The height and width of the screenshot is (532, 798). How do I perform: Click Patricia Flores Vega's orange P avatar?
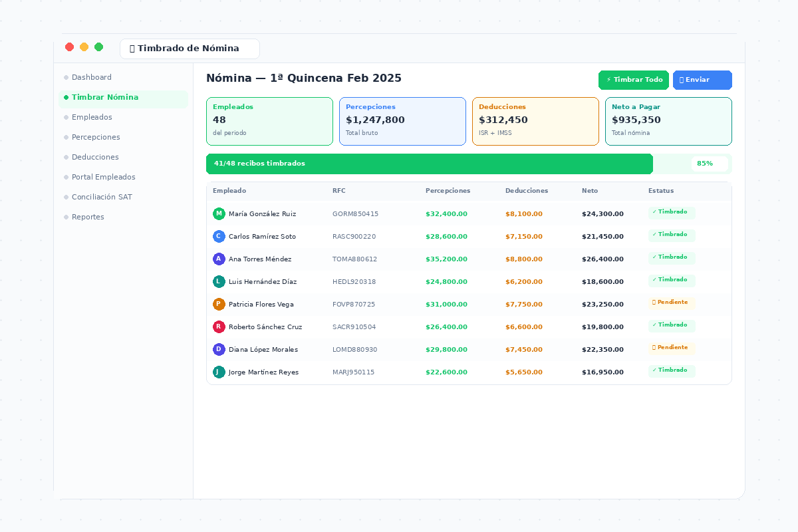point(219,304)
